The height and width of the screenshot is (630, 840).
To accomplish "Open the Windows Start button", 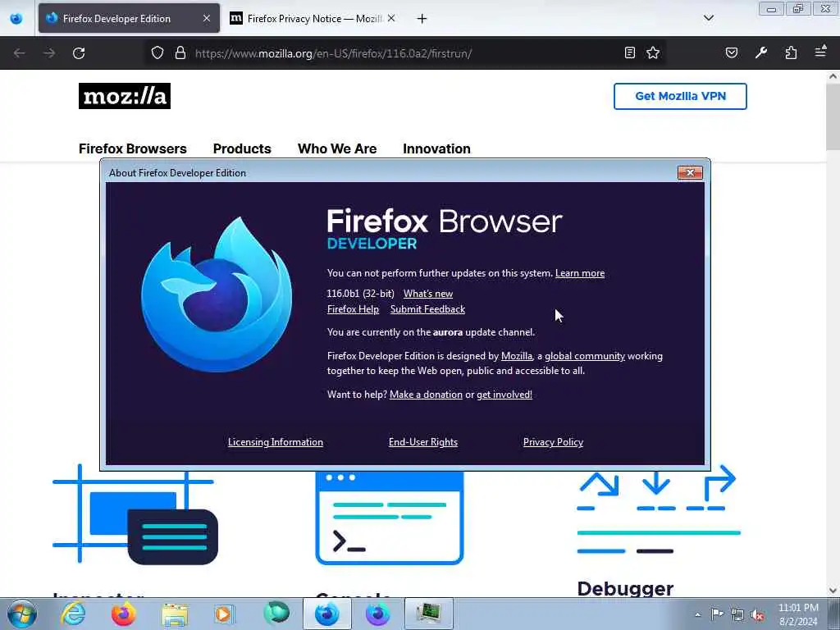I will click(x=22, y=614).
